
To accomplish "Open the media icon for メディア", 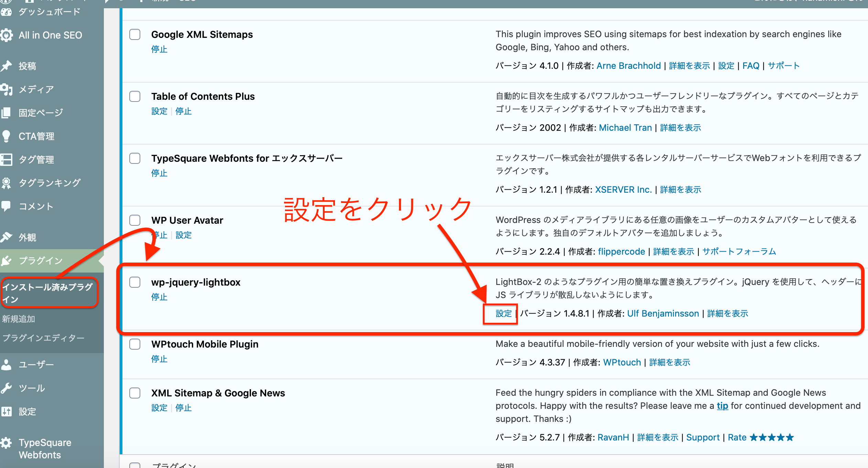I will pyautogui.click(x=6, y=89).
